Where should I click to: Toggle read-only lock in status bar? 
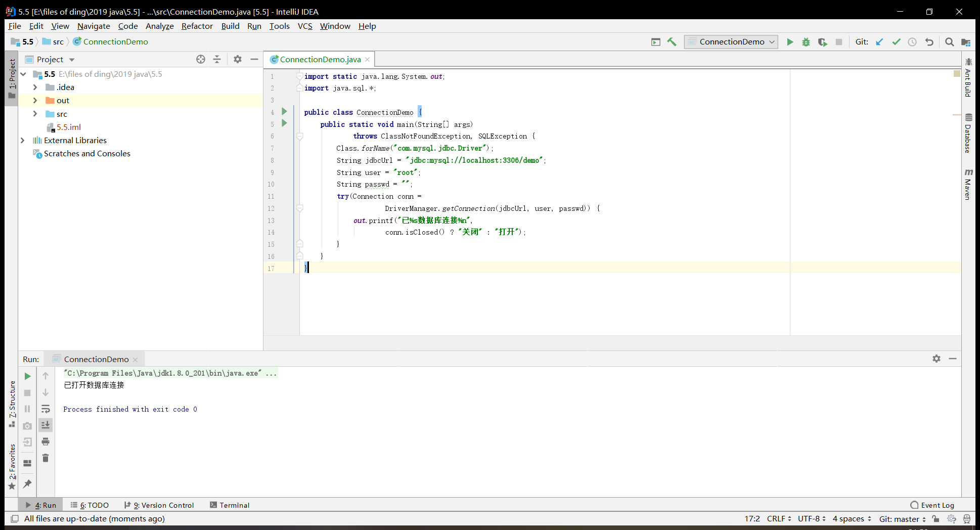tap(936, 519)
